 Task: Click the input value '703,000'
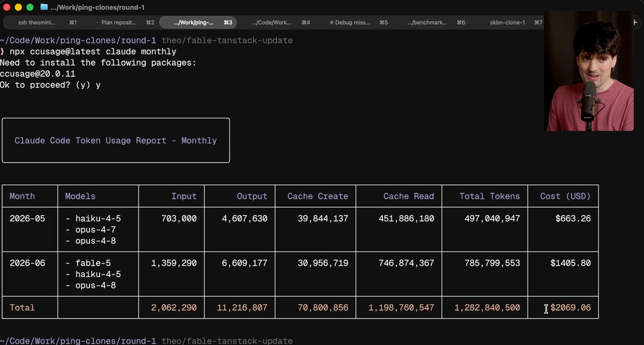(179, 219)
